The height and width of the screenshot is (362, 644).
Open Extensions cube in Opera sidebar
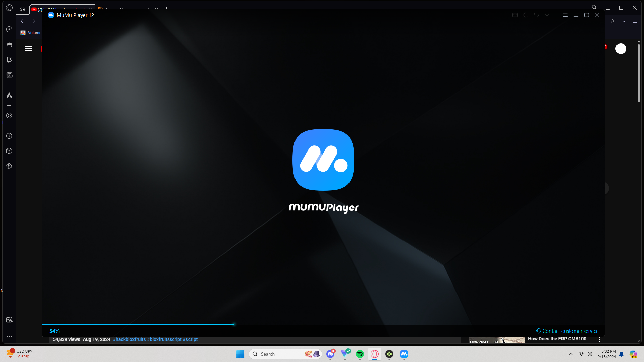9,151
